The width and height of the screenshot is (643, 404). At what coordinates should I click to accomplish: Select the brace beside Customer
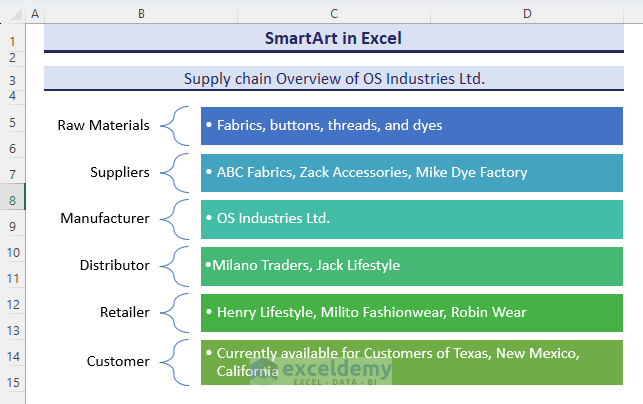[174, 362]
